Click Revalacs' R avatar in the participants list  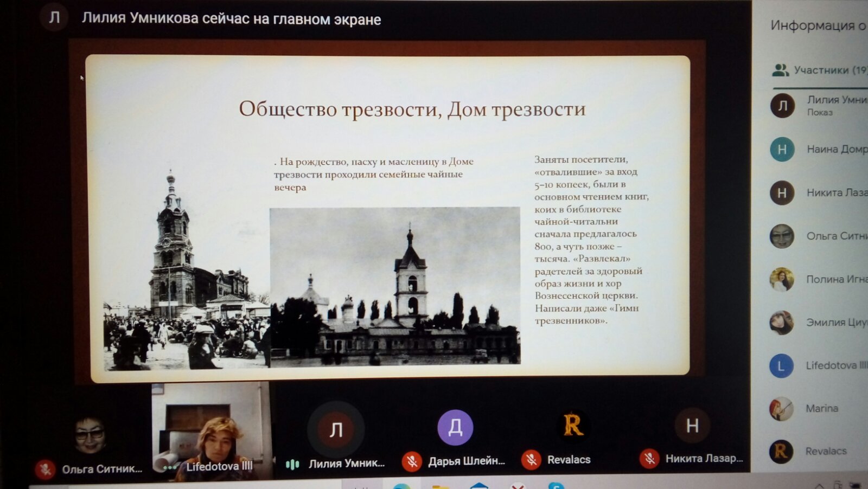coord(781,451)
